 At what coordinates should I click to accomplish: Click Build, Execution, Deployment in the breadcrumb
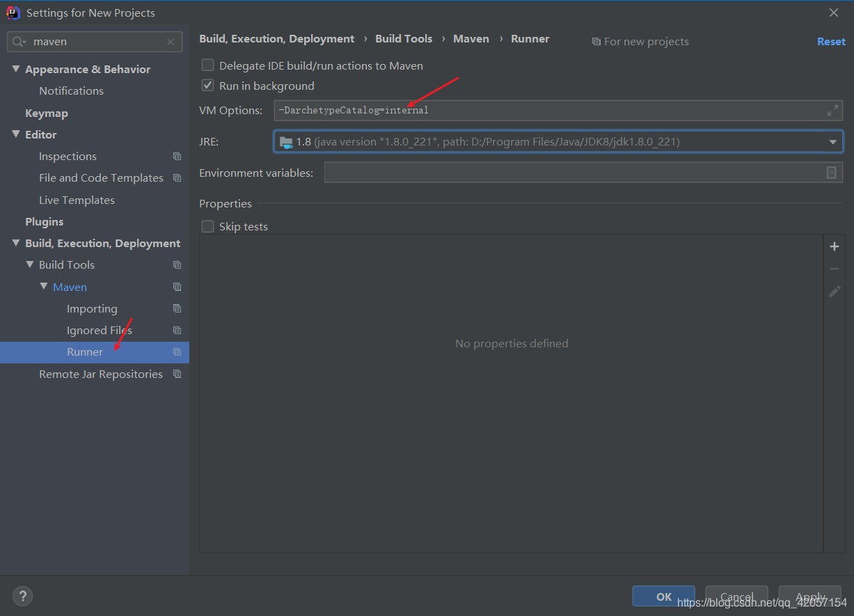point(277,39)
